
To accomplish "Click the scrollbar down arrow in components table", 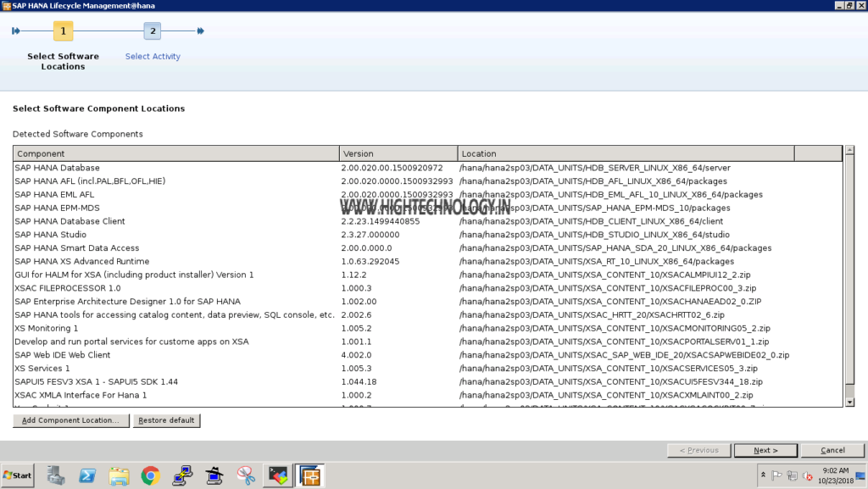I will (849, 403).
